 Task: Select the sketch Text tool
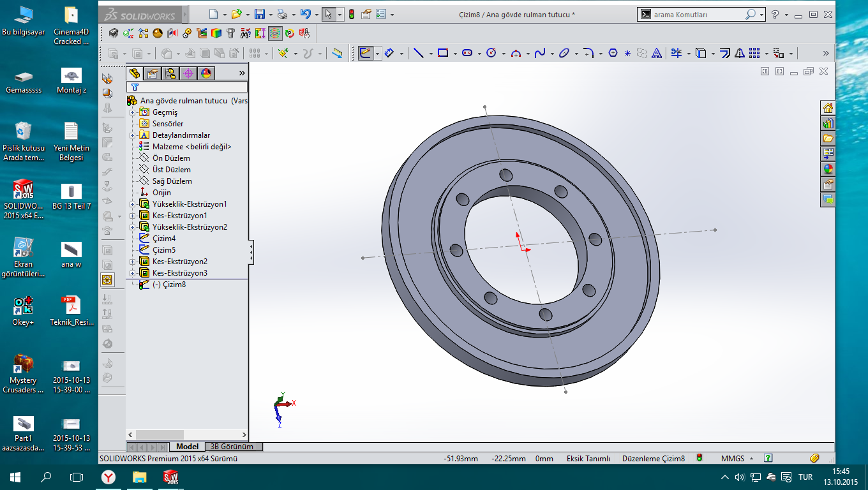click(656, 54)
